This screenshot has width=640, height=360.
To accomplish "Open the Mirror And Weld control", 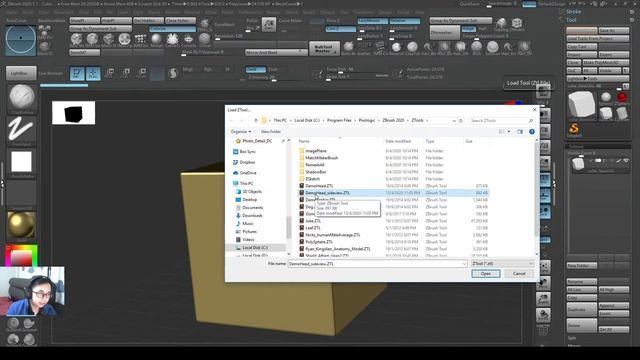I will pyautogui.click(x=276, y=52).
